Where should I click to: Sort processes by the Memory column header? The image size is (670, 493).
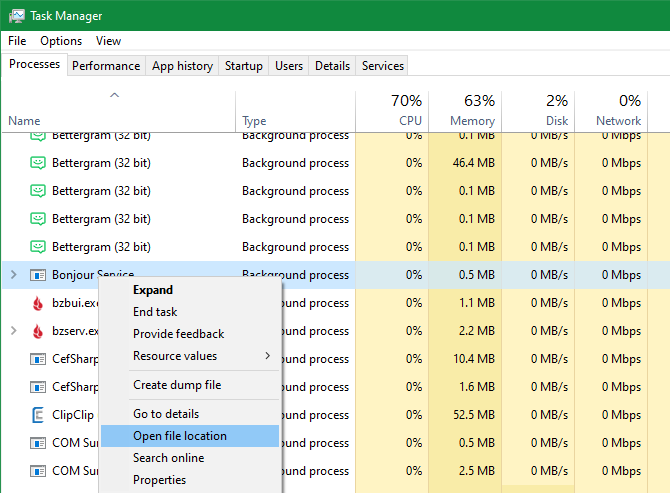pos(465,110)
